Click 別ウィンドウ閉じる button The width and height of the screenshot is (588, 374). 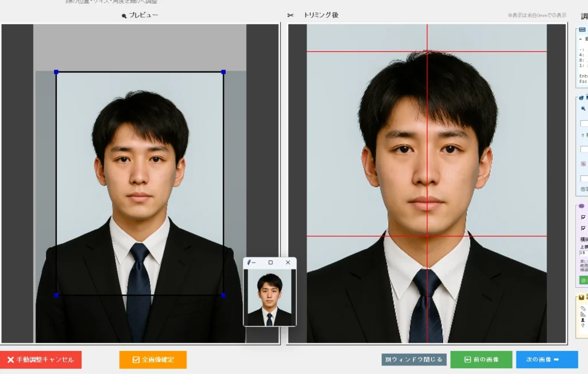414,360
